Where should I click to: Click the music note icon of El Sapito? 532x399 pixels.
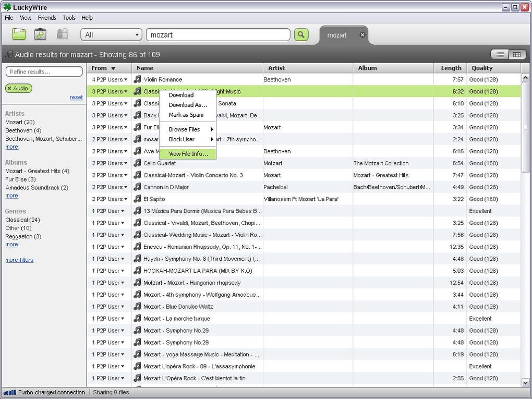[137, 199]
